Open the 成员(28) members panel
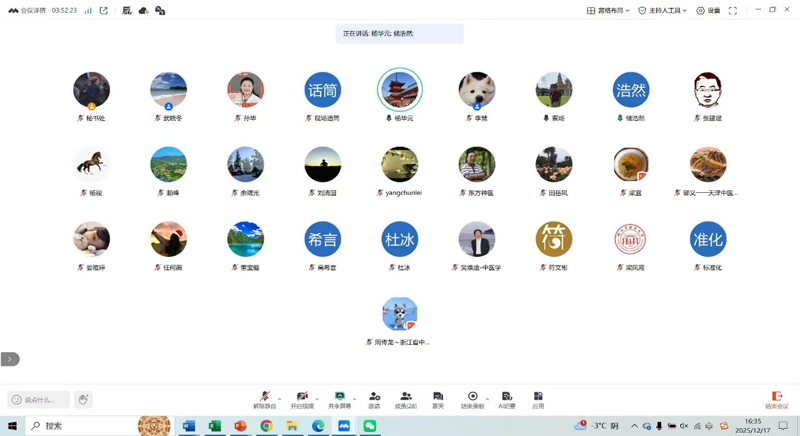Screen dimensions: 800x436 406,399
